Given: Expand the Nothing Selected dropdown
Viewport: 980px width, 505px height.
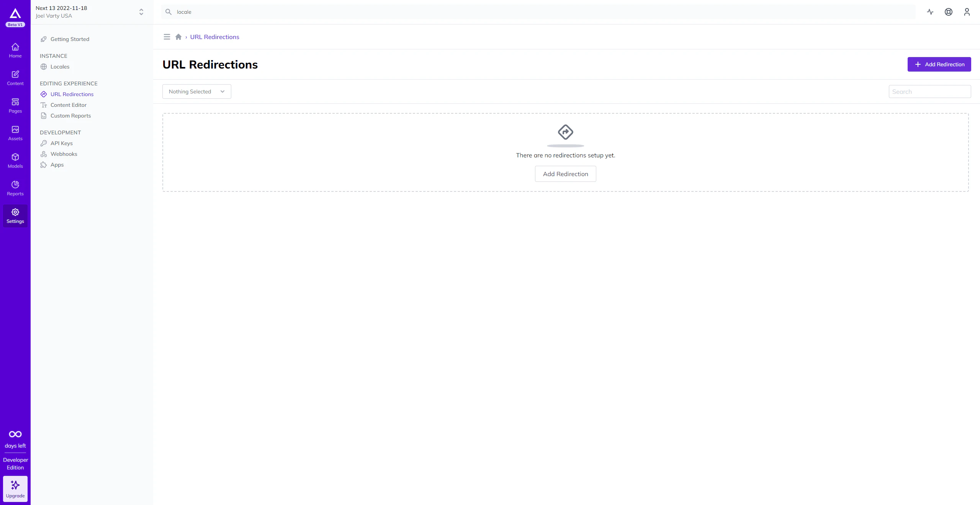Looking at the screenshot, I should point(196,91).
